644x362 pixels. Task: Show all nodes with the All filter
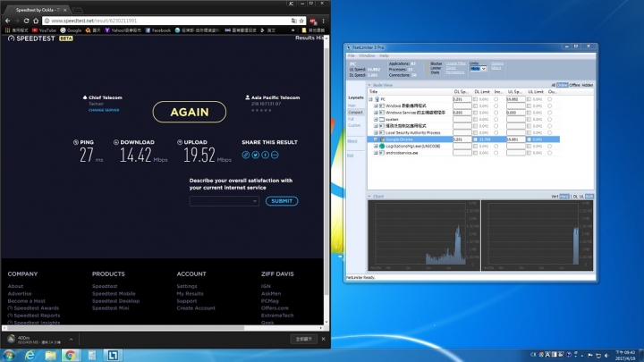pyautogui.click(x=554, y=85)
